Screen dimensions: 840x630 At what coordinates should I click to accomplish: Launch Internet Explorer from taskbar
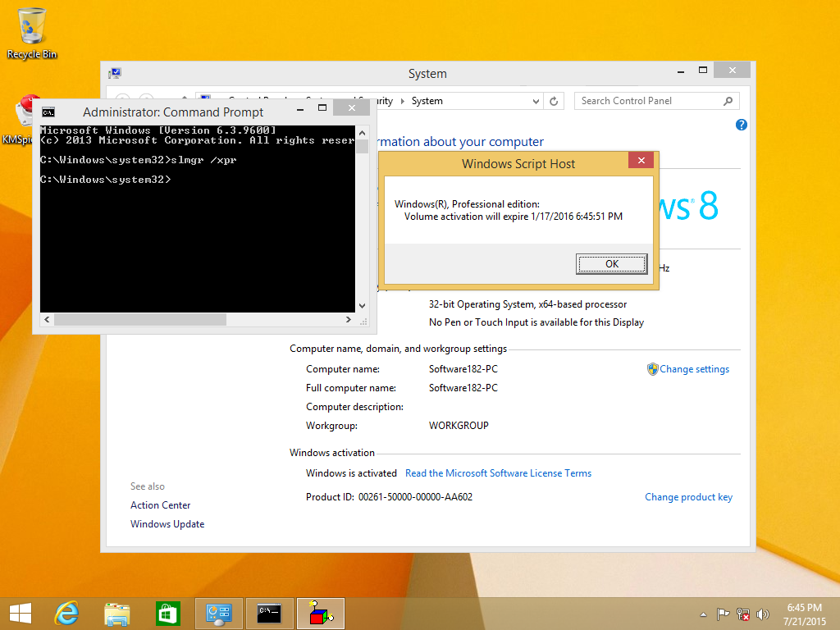tap(67, 614)
